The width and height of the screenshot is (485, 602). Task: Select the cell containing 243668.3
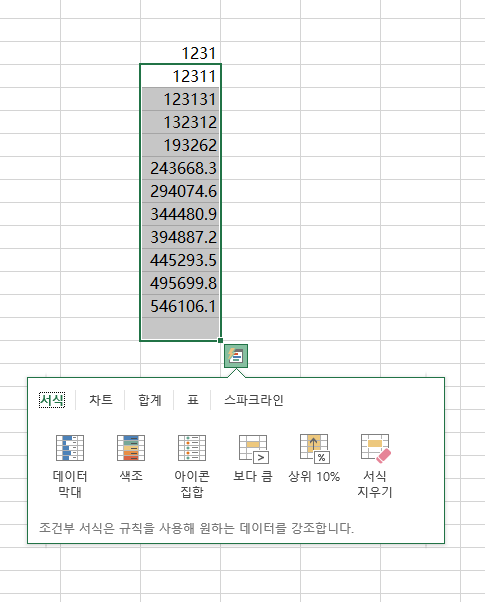(x=180, y=168)
